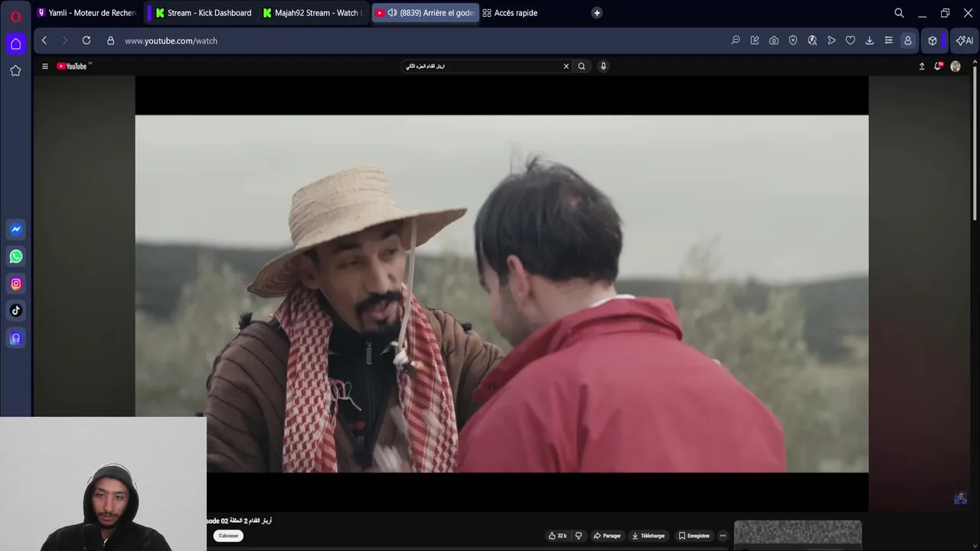Open extensions cube icon
The height and width of the screenshot is (551, 980).
pyautogui.click(x=933, y=41)
